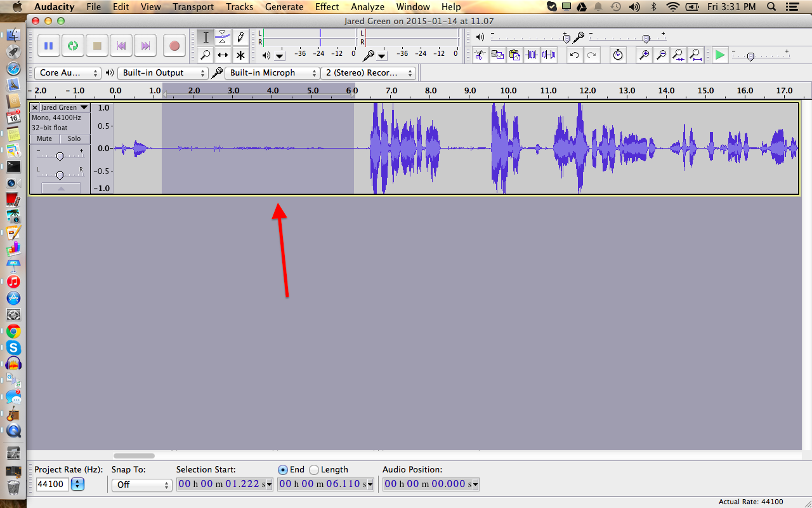
Task: Undo the last edit
Action: coord(574,55)
